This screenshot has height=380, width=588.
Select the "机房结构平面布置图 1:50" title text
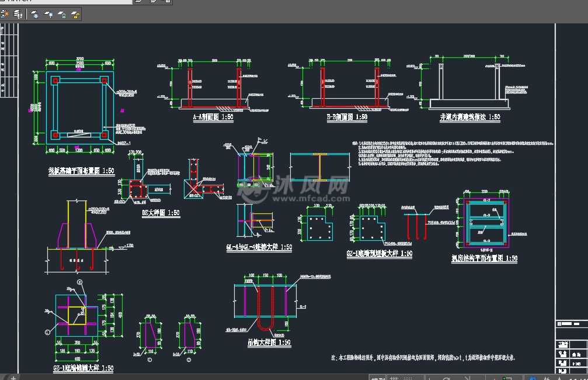485,258
